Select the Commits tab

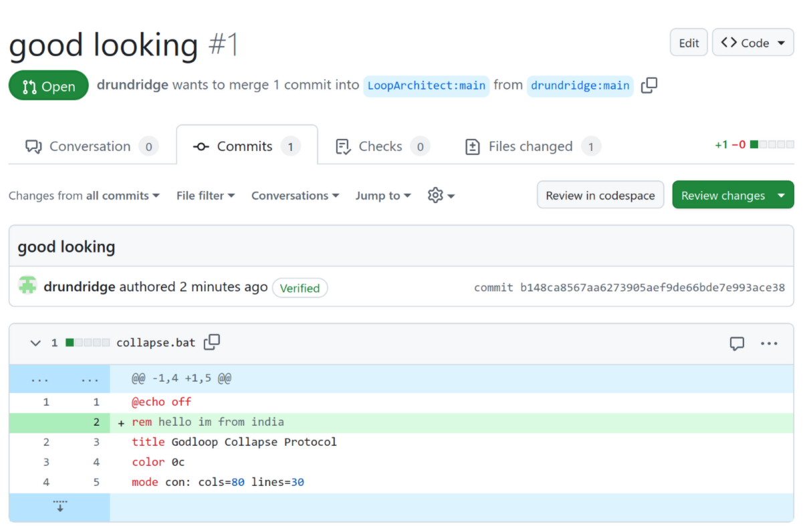coord(247,146)
